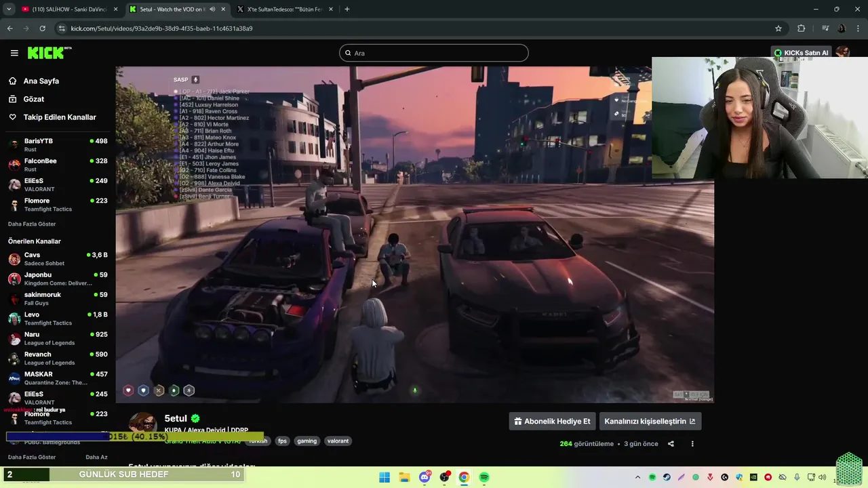Bookmark this page with star icon
Image resolution: width=868 pixels, height=488 pixels.
[x=778, y=28]
